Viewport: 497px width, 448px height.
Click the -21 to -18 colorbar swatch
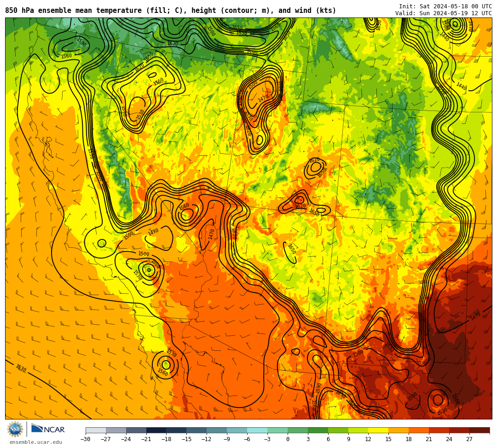coord(156,430)
